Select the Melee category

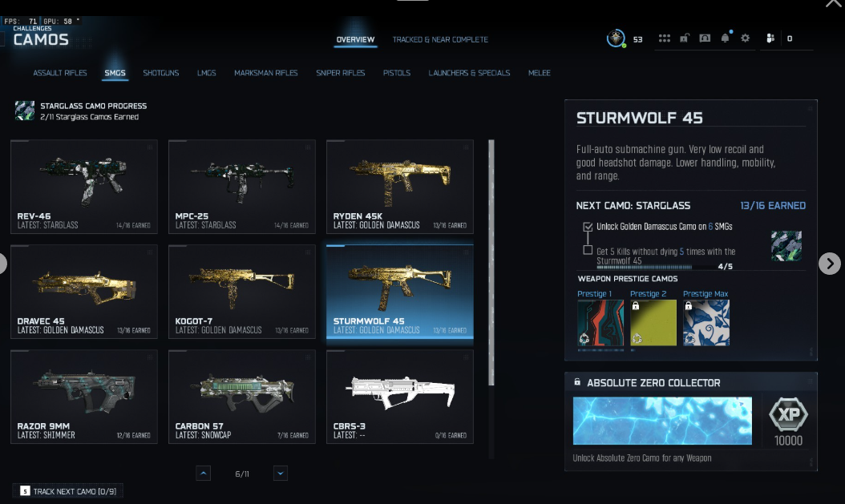pyautogui.click(x=539, y=73)
